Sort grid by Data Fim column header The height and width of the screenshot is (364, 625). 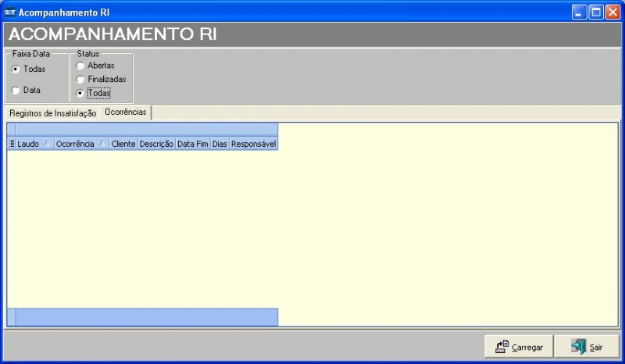tap(192, 145)
